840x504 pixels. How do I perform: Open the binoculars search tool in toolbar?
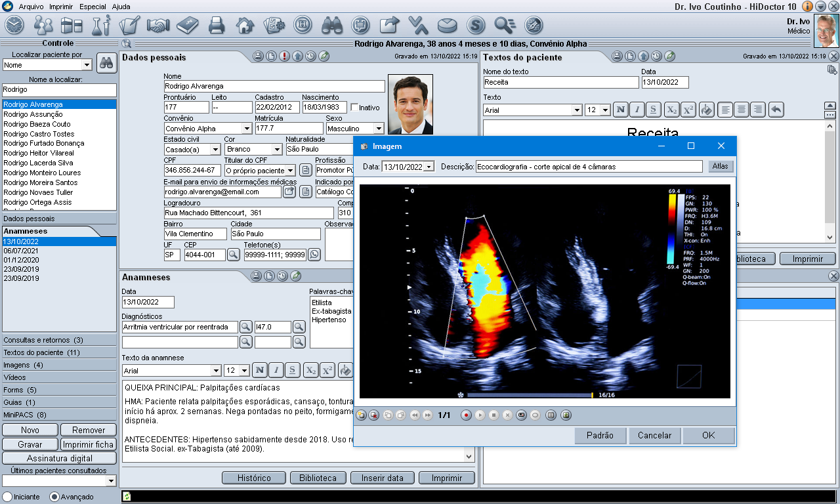tap(331, 26)
